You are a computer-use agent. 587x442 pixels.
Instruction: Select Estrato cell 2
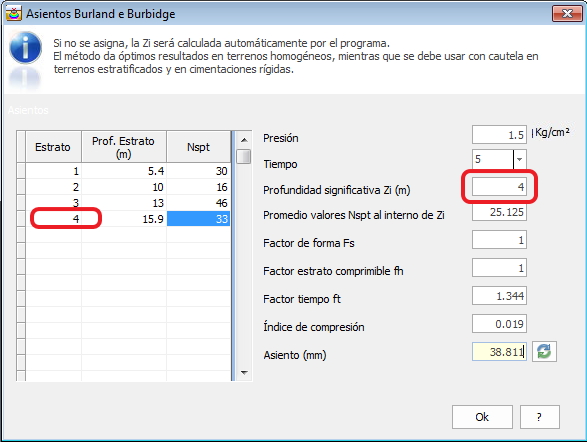click(53, 187)
